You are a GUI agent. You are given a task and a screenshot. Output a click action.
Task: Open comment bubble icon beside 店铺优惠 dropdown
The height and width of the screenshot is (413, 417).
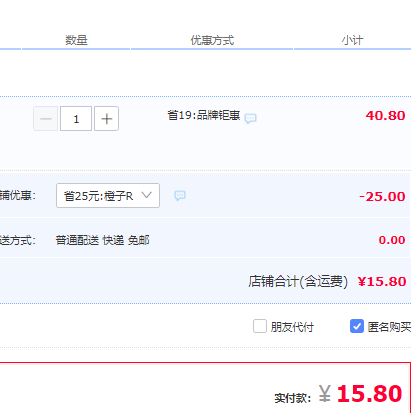pos(180,195)
